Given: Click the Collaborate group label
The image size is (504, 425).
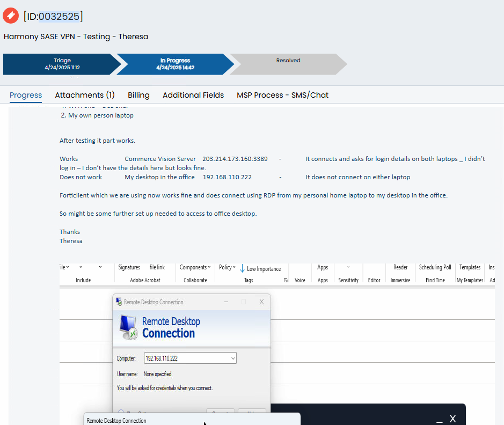Looking at the screenshot, I should 195,280.
